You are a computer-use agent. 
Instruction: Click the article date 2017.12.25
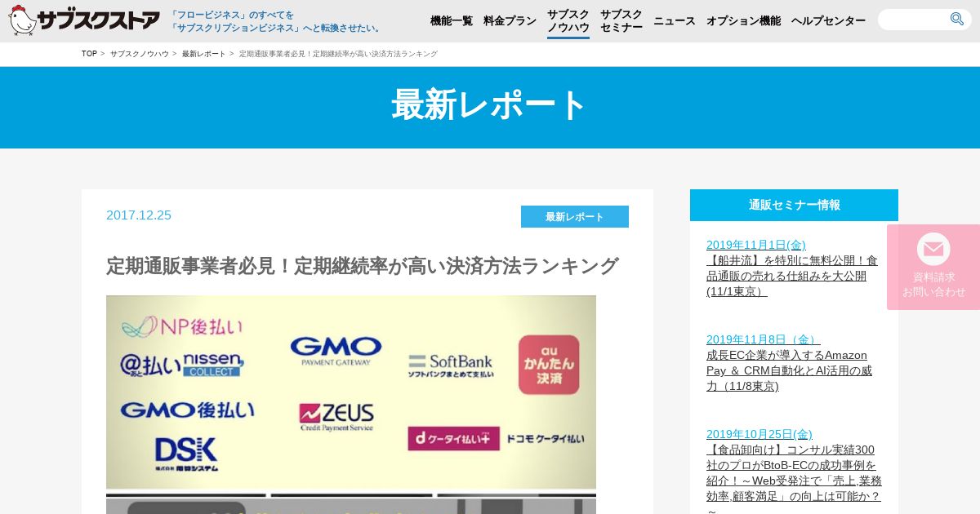139,215
